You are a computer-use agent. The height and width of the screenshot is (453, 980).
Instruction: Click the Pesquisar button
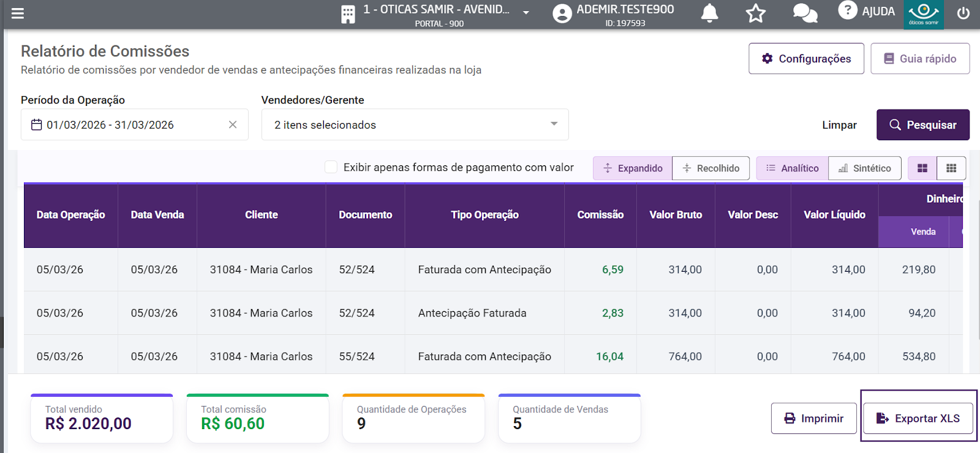(922, 125)
